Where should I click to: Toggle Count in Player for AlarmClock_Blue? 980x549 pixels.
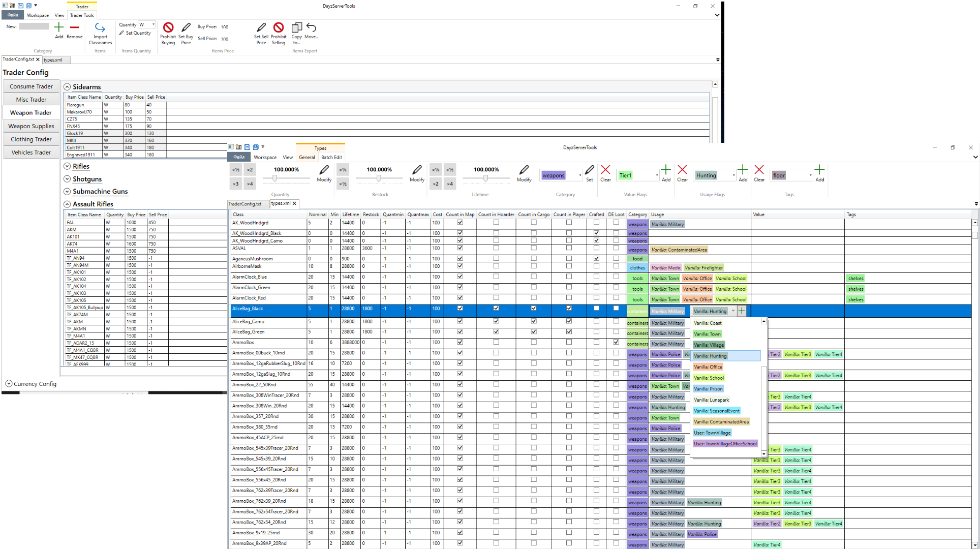coord(569,277)
